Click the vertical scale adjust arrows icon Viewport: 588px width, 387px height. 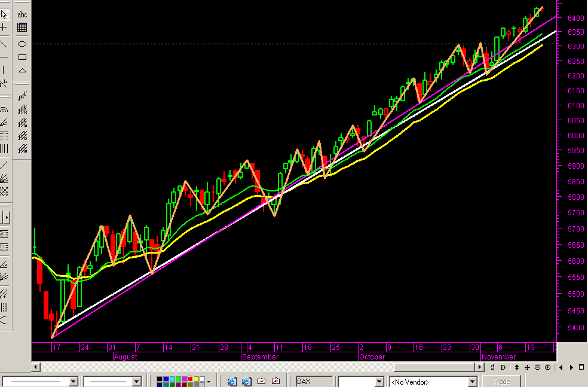pos(517,367)
